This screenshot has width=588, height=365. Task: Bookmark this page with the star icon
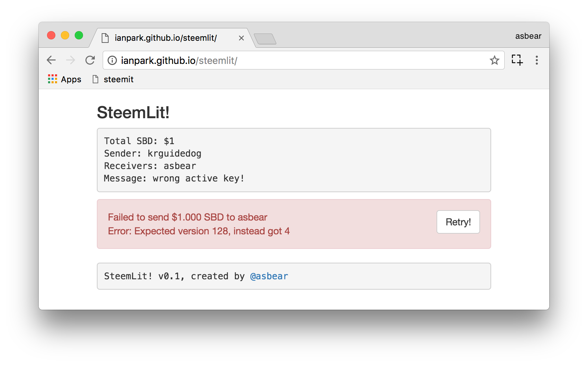[x=495, y=60]
